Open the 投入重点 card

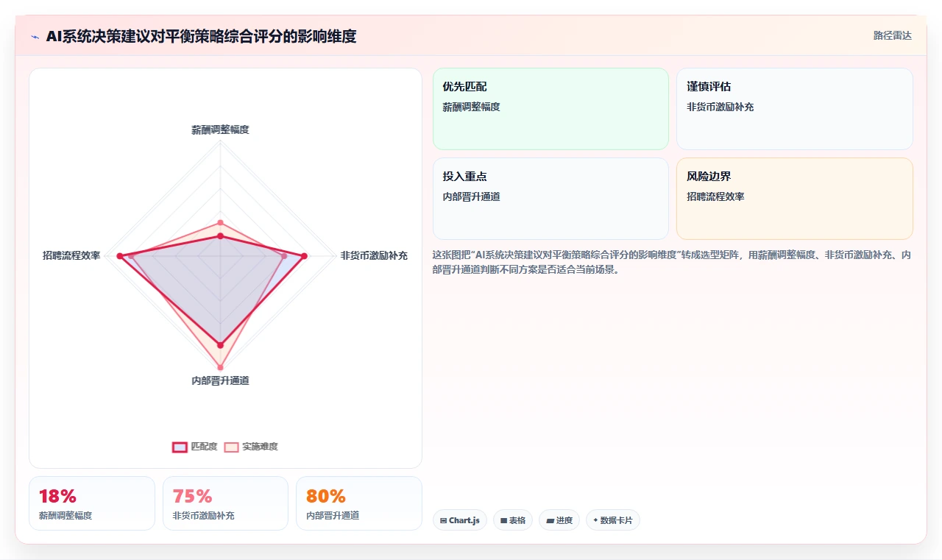[550, 199]
